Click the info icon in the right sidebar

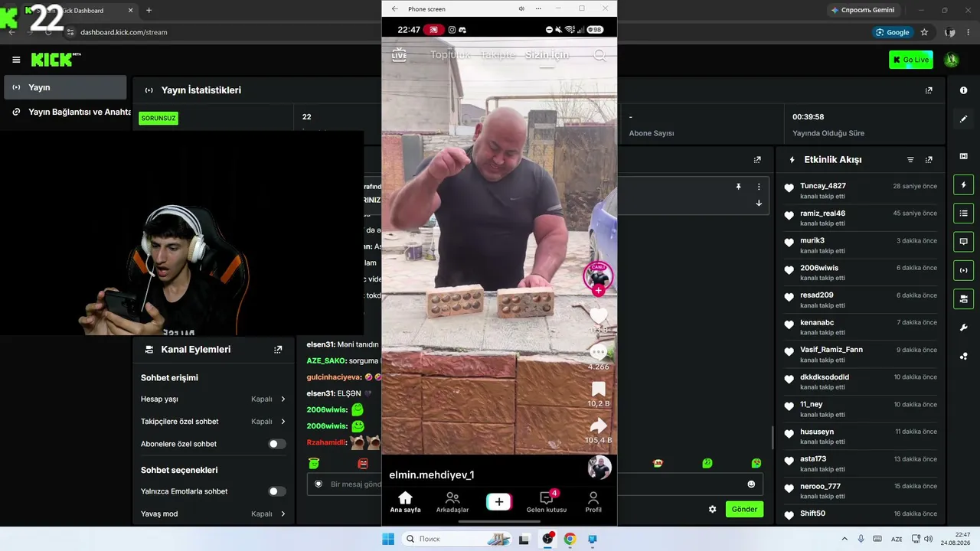coord(963,90)
